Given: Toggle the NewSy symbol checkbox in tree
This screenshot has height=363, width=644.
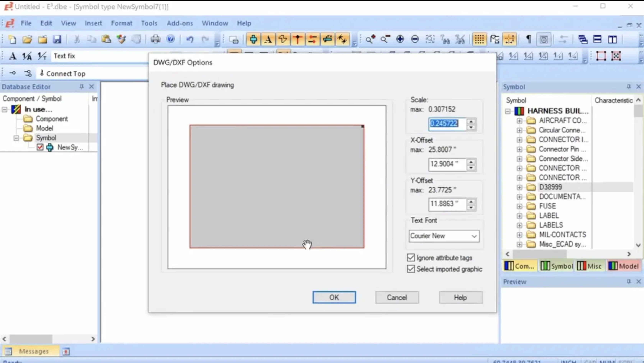Looking at the screenshot, I should tap(40, 147).
